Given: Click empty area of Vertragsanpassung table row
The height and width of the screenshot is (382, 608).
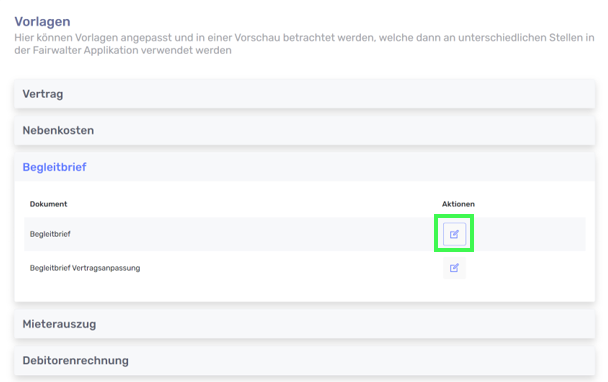Looking at the screenshot, I should [x=291, y=268].
